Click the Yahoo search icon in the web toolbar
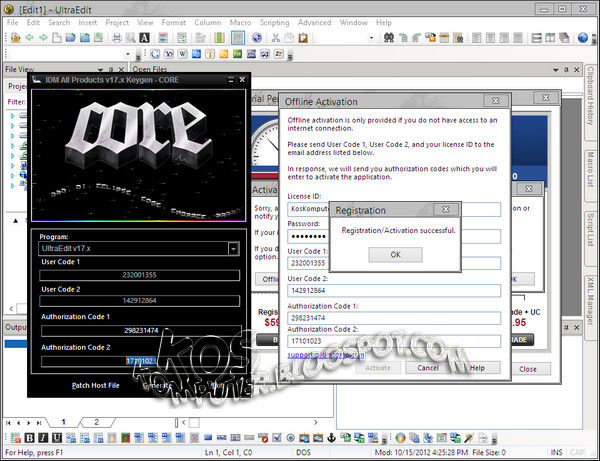 (x=169, y=54)
